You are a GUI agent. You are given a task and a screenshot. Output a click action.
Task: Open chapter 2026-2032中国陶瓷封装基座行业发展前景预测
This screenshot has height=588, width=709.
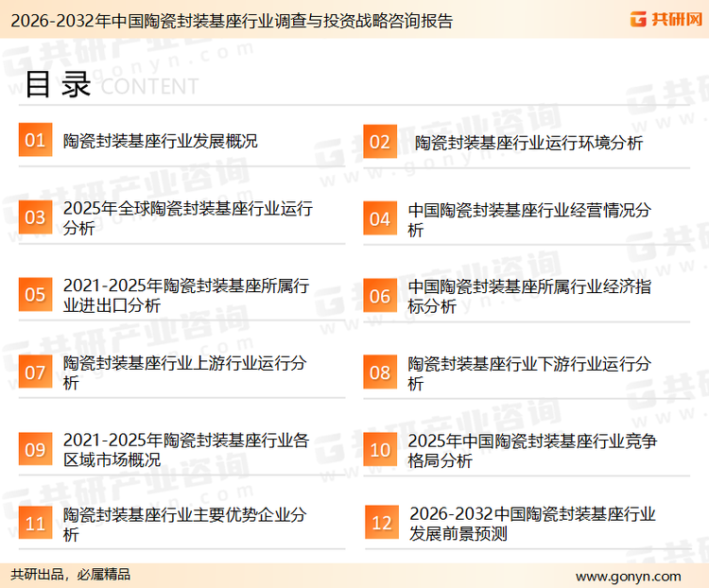[x=532, y=524]
